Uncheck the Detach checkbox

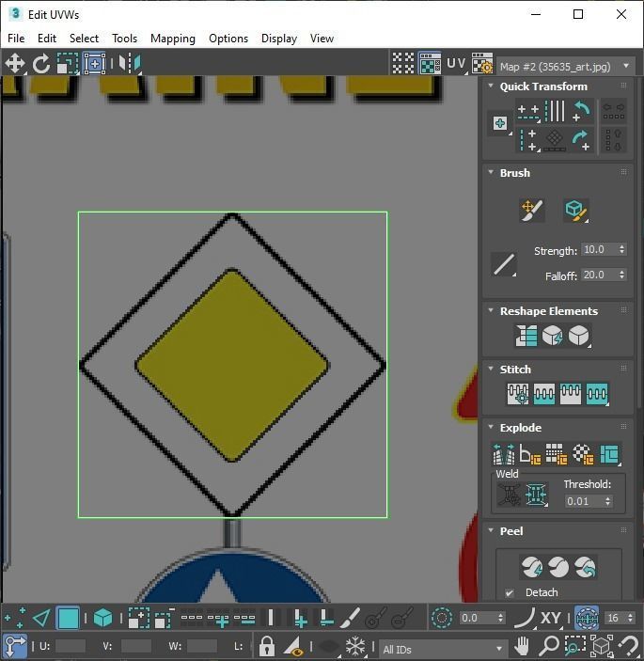[x=510, y=592]
